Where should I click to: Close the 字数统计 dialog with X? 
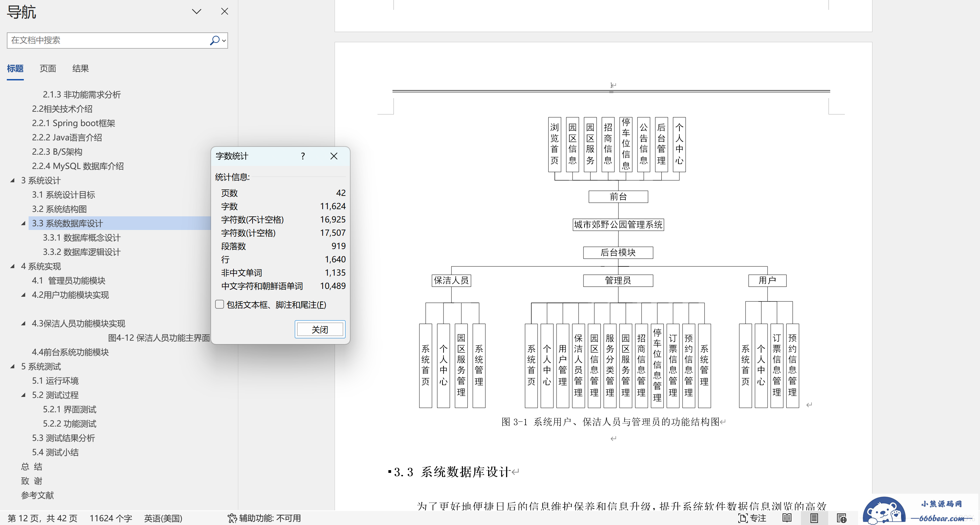[334, 156]
